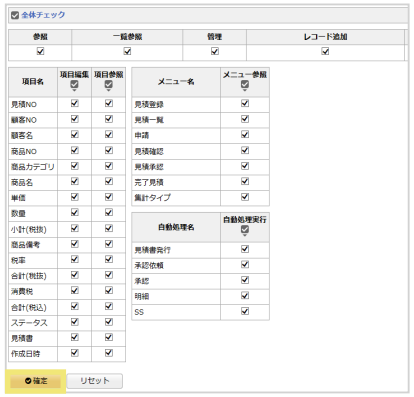Uncheck 項目編集 for 顧客NO
The width and height of the screenshot is (414, 397).
click(x=75, y=119)
